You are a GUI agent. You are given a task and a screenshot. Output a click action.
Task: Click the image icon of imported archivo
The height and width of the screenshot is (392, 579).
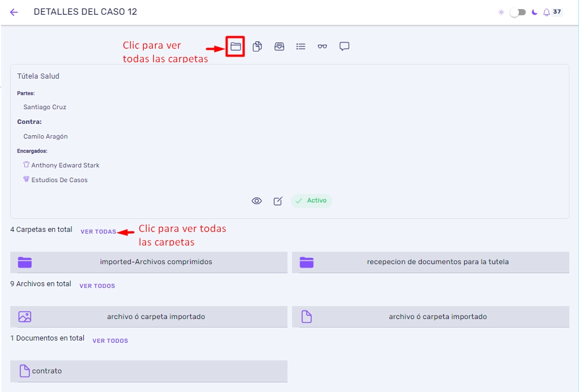[25, 317]
